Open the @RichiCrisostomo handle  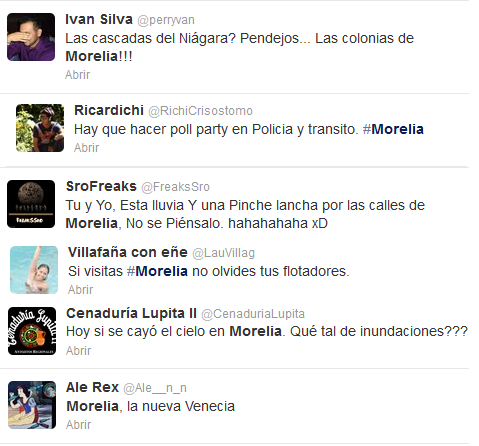point(200,111)
